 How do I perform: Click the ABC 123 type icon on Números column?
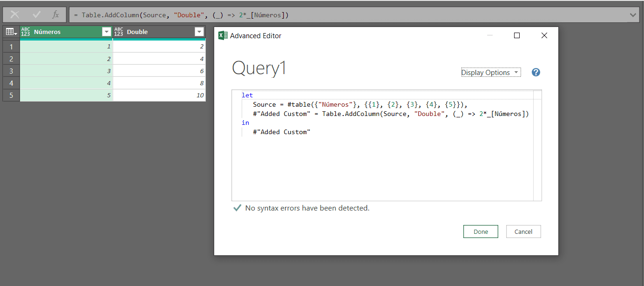click(25, 32)
